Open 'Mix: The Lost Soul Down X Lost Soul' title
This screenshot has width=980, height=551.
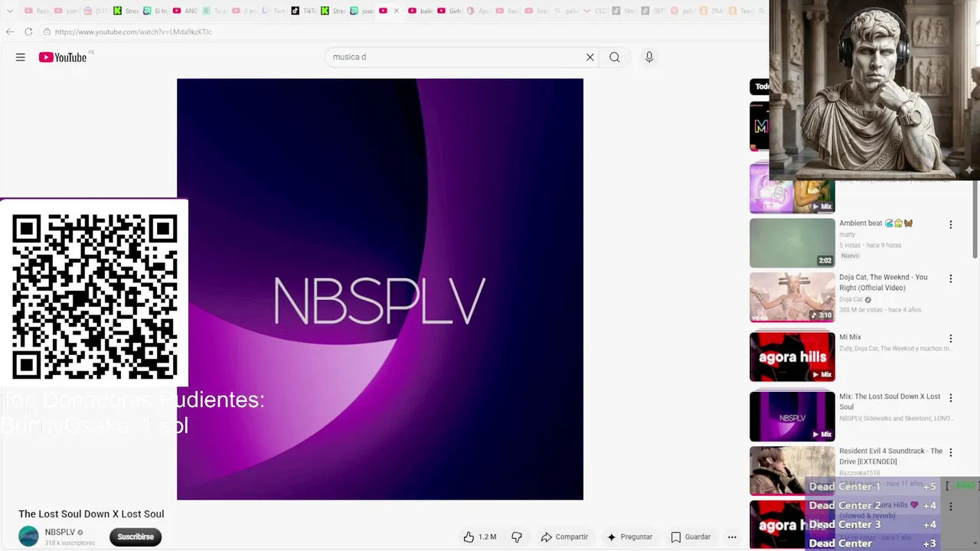pos(890,402)
